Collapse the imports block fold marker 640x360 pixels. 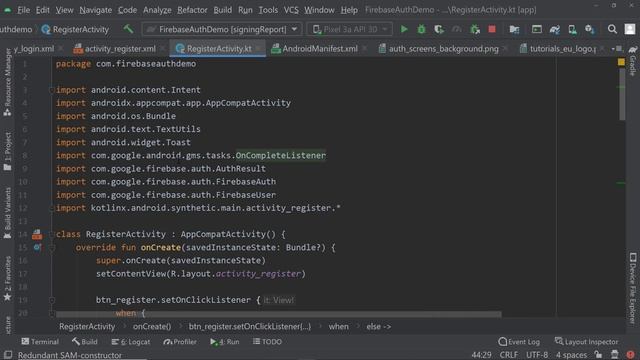point(52,90)
